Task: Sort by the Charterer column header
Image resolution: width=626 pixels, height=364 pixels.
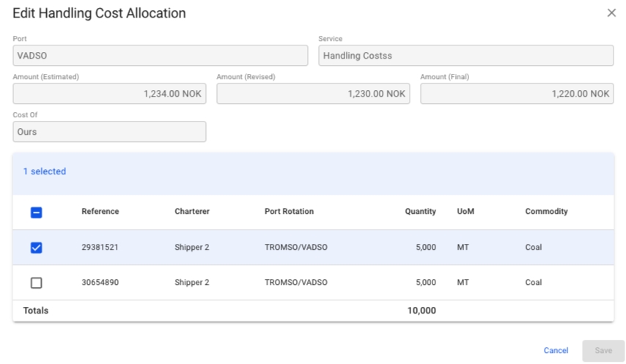Action: (191, 212)
